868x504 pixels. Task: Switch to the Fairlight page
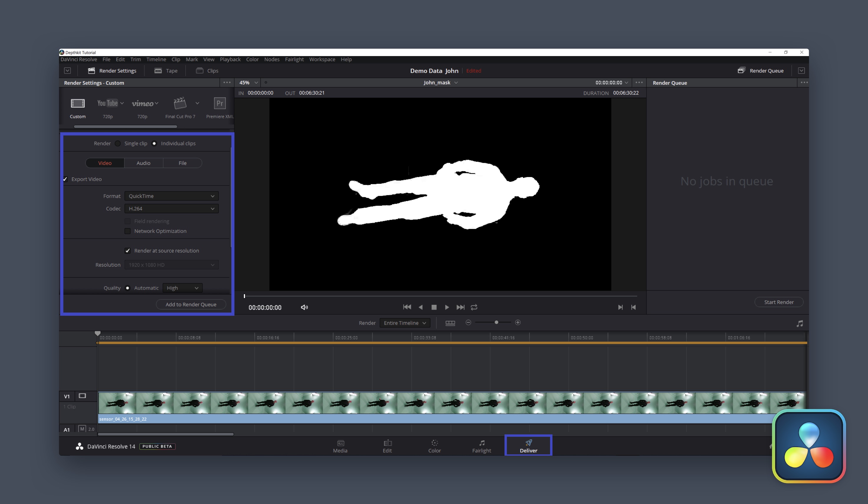pos(481,446)
